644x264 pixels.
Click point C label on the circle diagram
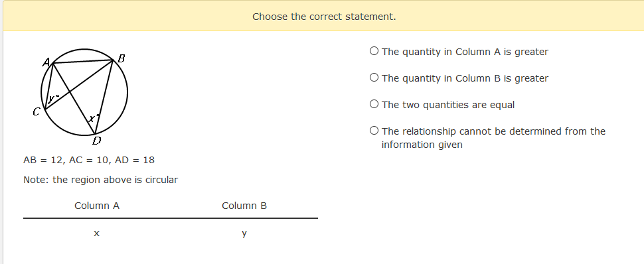point(36,111)
